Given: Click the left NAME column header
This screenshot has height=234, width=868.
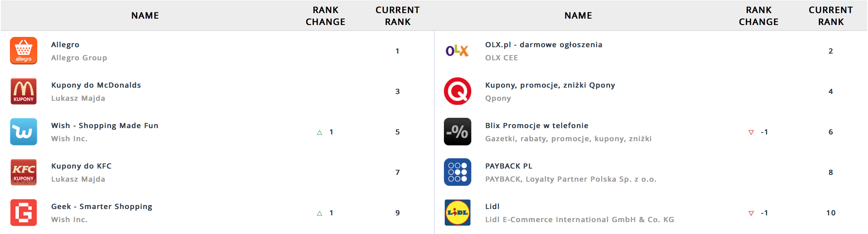Looking at the screenshot, I should pyautogui.click(x=145, y=15).
